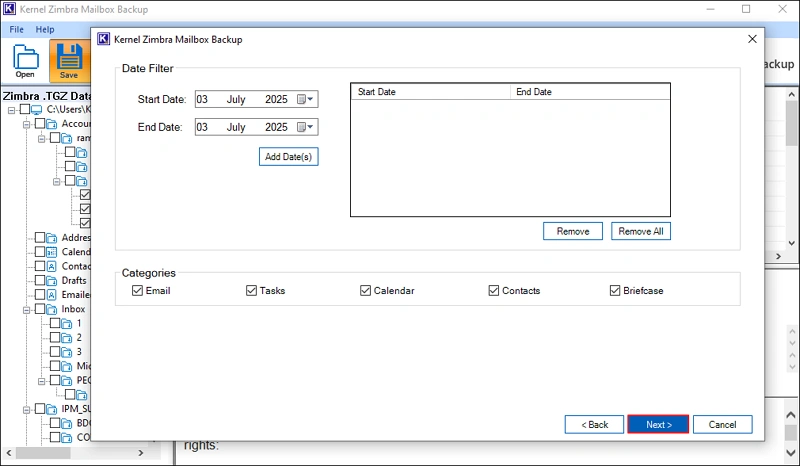Open the Start Date calendar dropdown
The image size is (800, 466).
(x=305, y=99)
